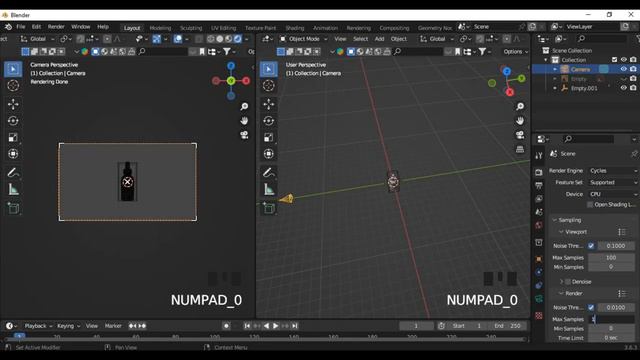Image resolution: width=640 pixels, height=360 pixels.
Task: Open Object Data camera properties tab
Action: 539,299
